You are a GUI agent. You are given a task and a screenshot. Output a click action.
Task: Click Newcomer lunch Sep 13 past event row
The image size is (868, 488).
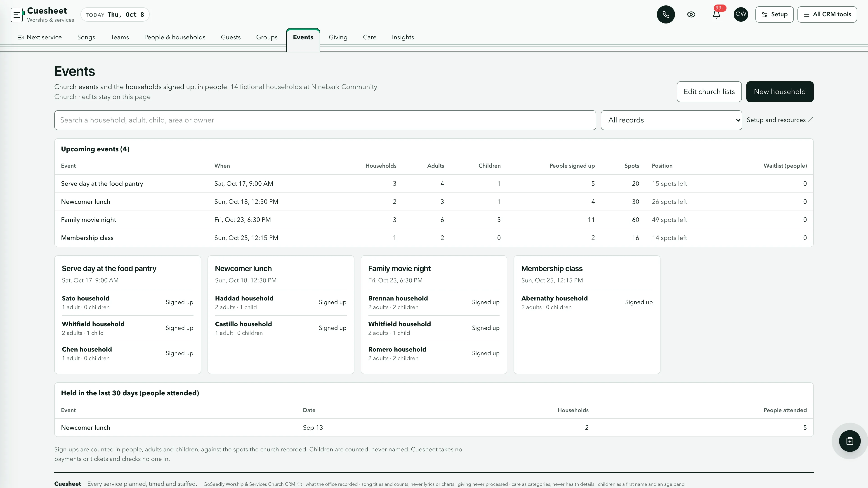434,428
